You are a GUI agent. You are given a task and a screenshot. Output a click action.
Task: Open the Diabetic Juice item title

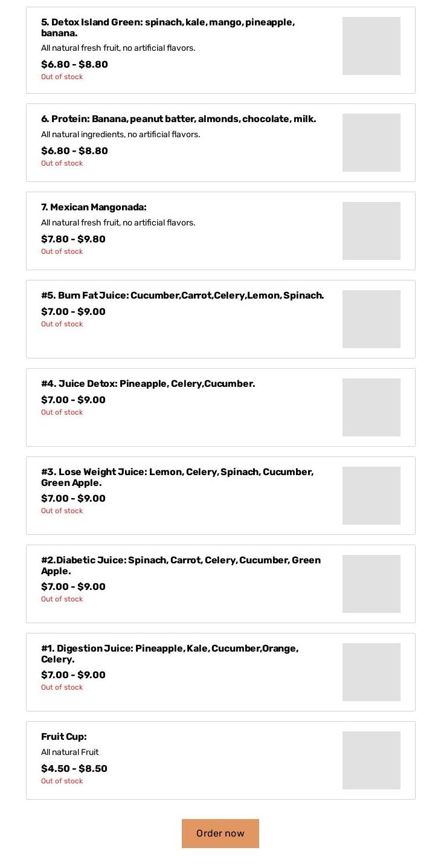[181, 566]
